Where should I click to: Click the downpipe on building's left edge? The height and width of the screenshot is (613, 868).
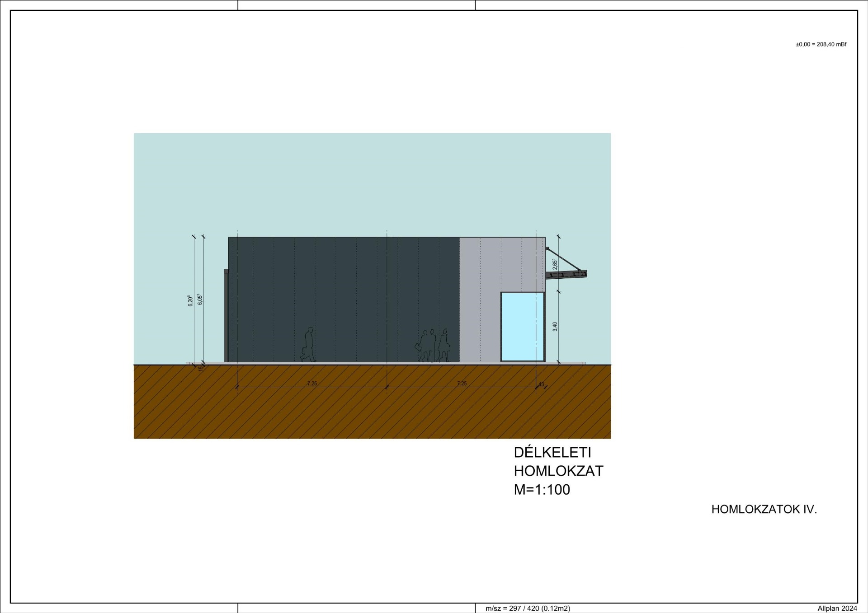[x=226, y=315]
